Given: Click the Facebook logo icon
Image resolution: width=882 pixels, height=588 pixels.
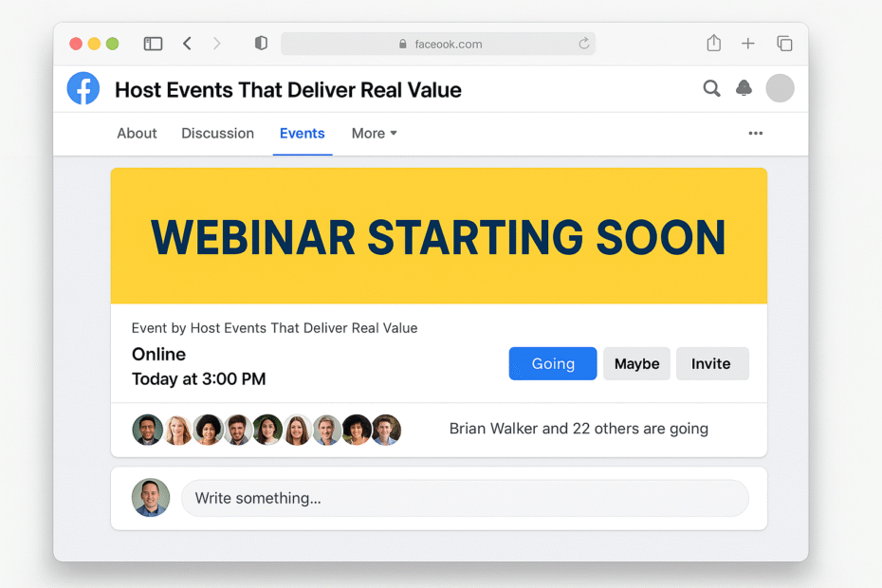Looking at the screenshot, I should 83,88.
